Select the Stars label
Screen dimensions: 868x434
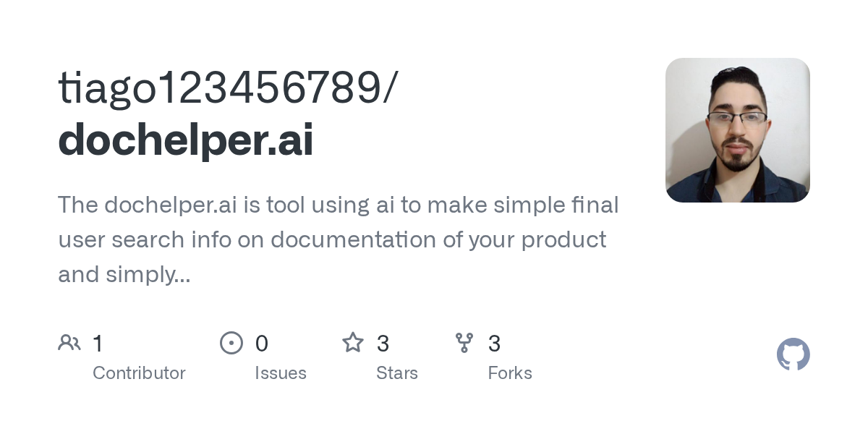pyautogui.click(x=397, y=373)
